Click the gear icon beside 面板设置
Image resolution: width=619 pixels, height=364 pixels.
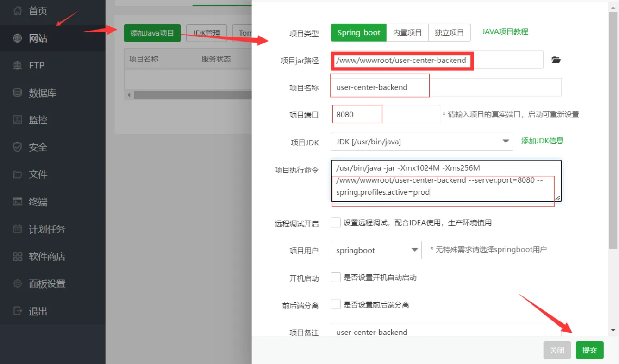(18, 284)
